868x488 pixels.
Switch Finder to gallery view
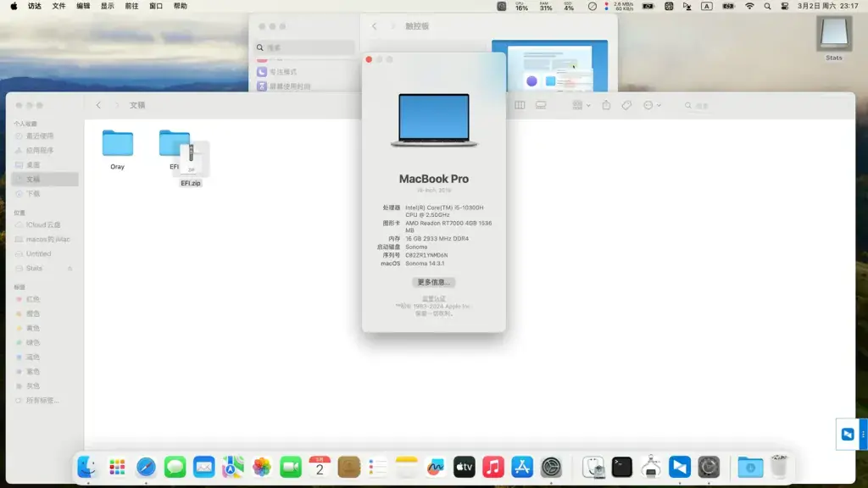tap(541, 105)
